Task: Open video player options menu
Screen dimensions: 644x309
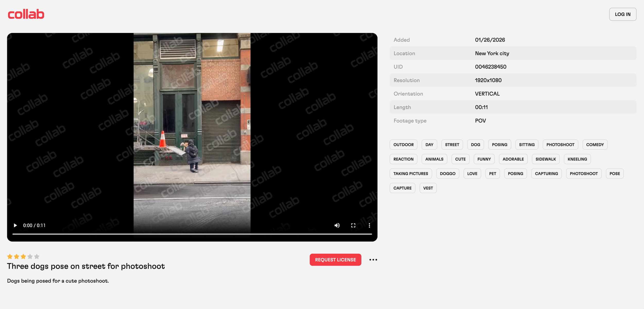Action: pos(369,225)
